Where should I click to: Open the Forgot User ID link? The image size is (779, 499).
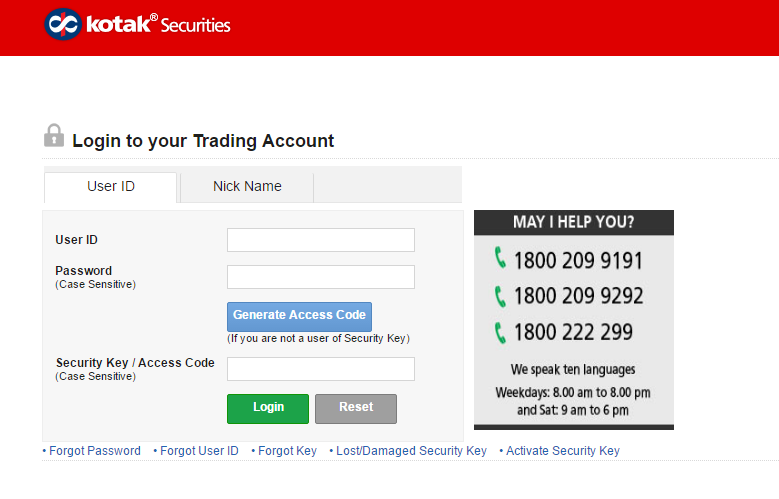[199, 451]
